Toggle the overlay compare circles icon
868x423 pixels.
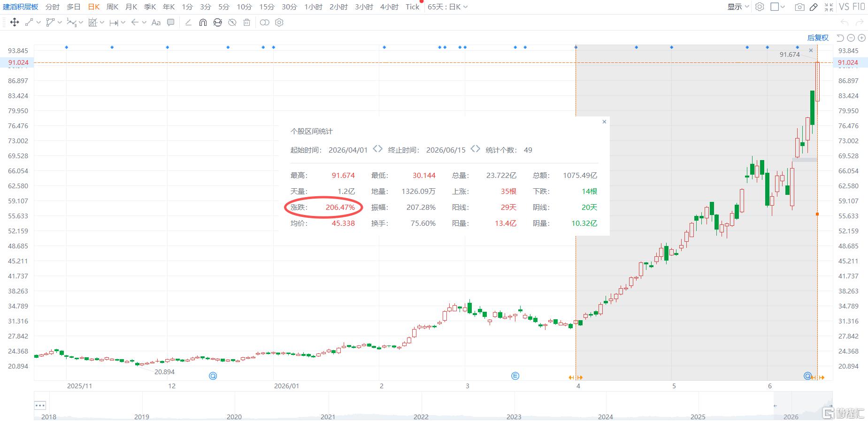coord(265,23)
